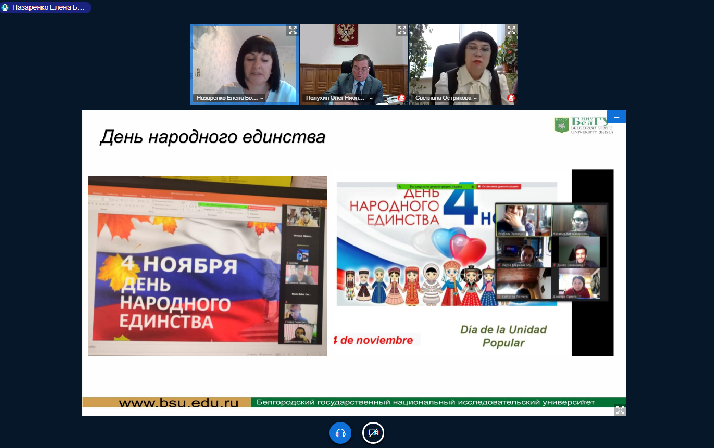Select the left webcam video tile

coord(245,62)
